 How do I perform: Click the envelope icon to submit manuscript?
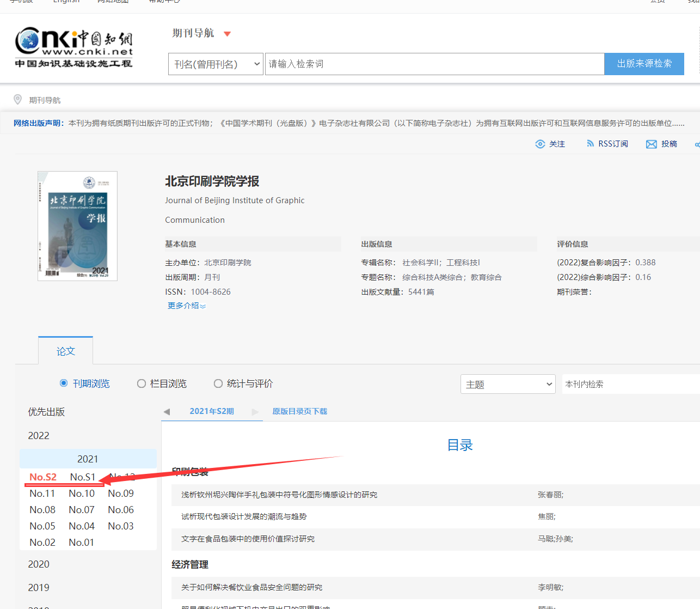tap(651, 144)
